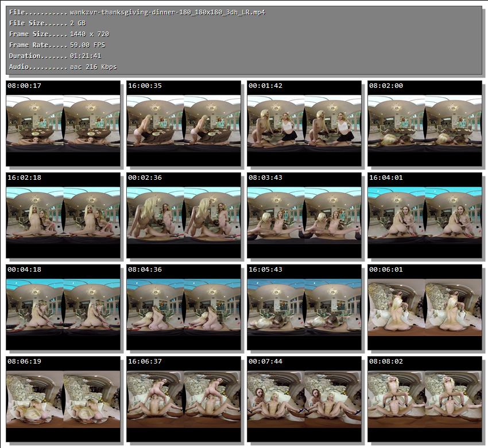Open the thumbnail stamped 16:02:18
The height and width of the screenshot is (448, 488).
[x=63, y=215]
